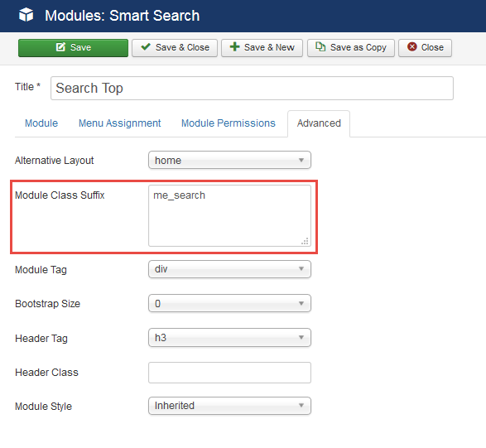Open the Module Style Inherited dropdown
The height and width of the screenshot is (448, 486).
point(229,406)
